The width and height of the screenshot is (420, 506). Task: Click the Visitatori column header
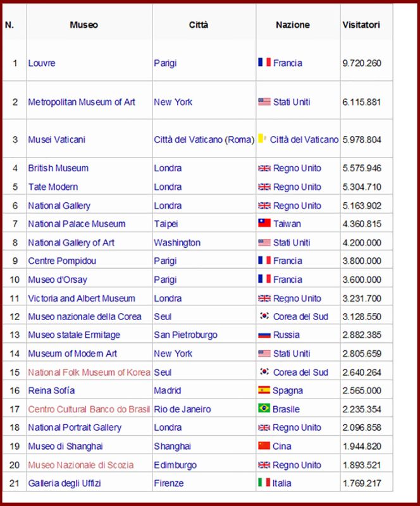361,25
